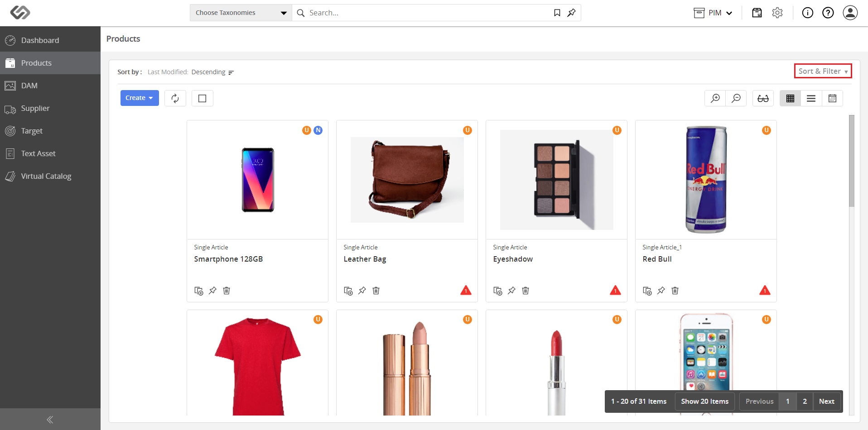Pin the Eyeshadow product
Image resolution: width=868 pixels, height=430 pixels.
[x=511, y=291]
